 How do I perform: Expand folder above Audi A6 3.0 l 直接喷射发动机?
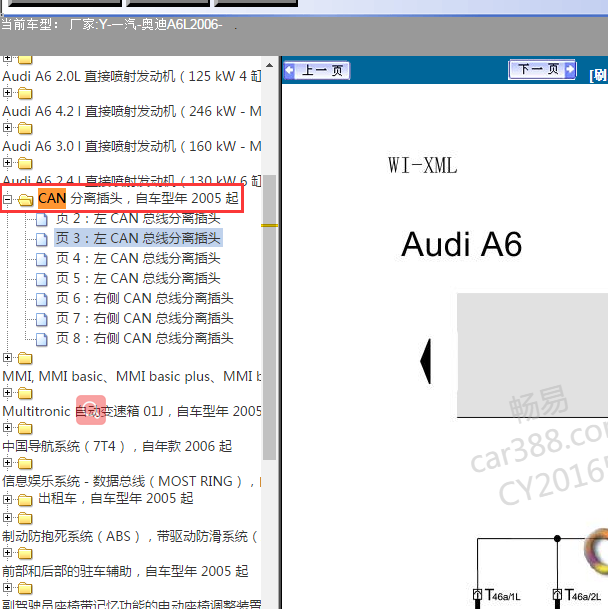7,128
